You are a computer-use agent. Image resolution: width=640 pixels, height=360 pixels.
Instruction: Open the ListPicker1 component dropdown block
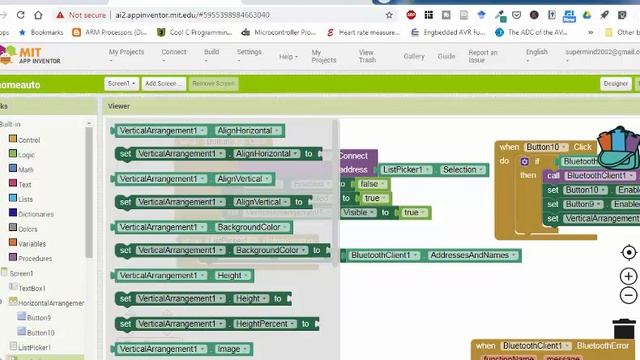(x=406, y=169)
